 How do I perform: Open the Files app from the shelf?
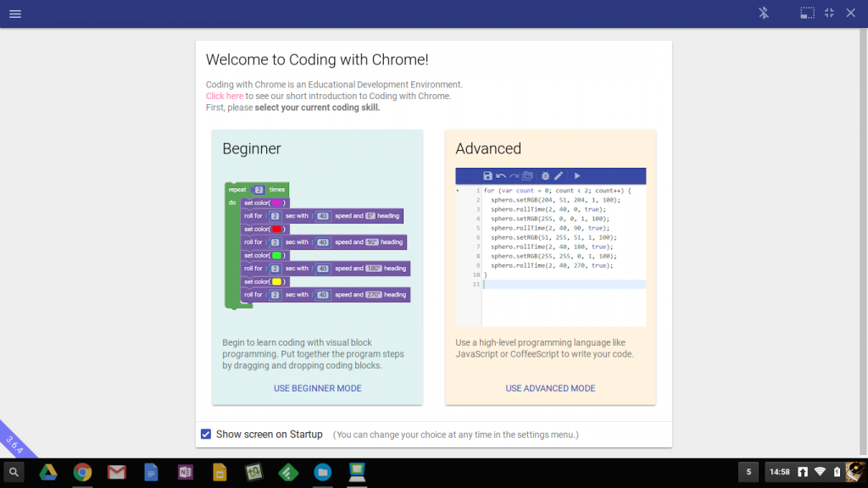tap(322, 473)
